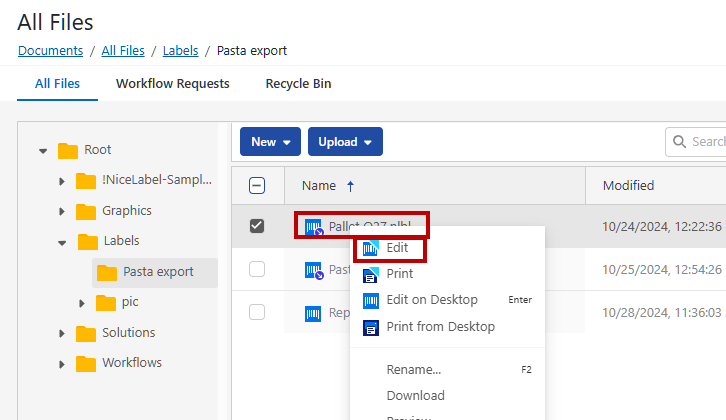Select the pic folder icon
726x420 pixels.
click(106, 303)
